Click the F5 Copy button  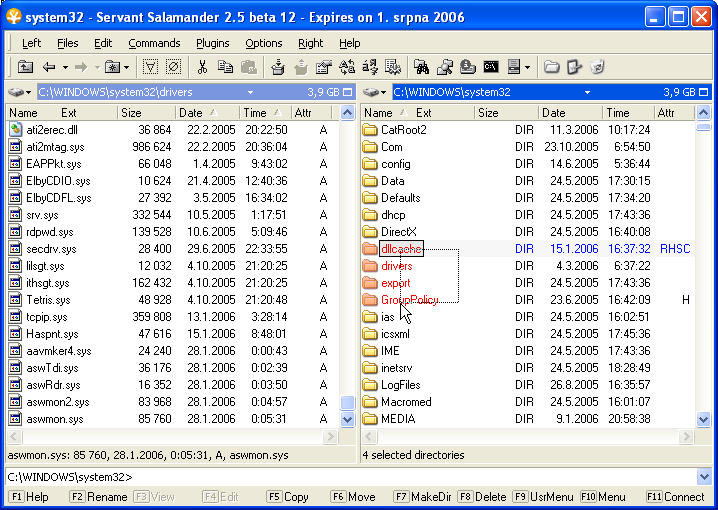point(288,497)
